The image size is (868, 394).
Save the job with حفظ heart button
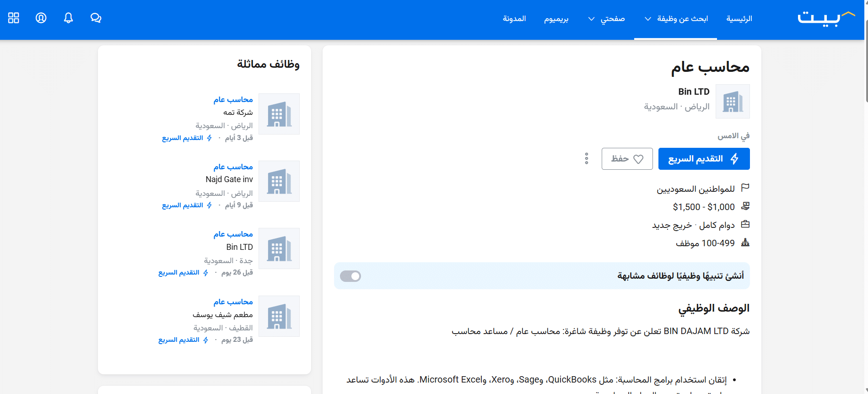point(627,159)
